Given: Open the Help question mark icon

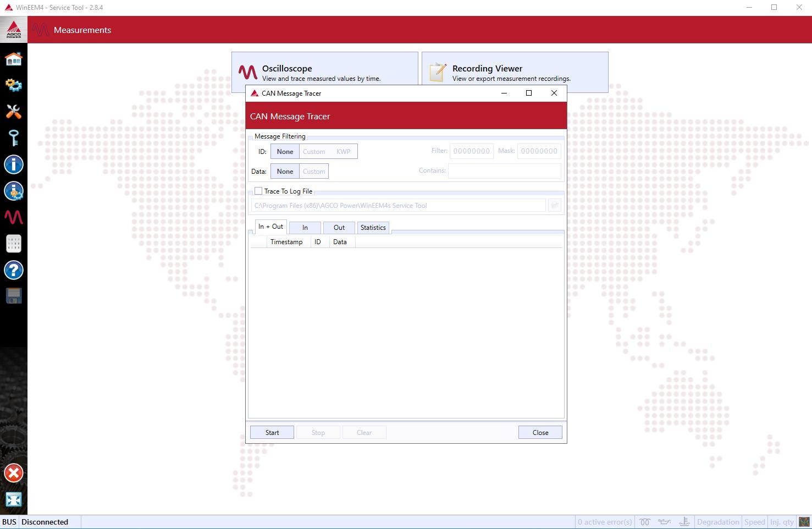Looking at the screenshot, I should click(13, 270).
